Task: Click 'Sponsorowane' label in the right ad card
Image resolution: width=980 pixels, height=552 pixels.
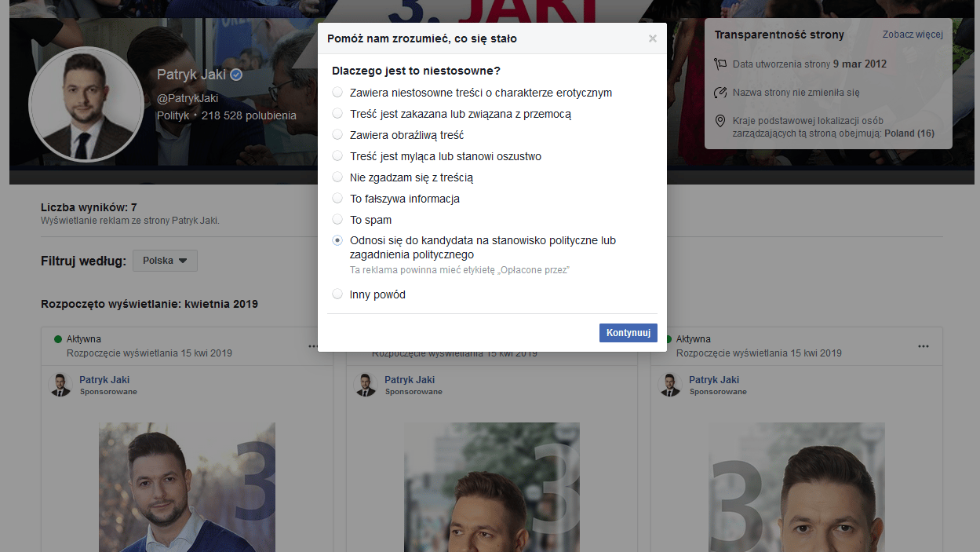Action: coord(718,392)
